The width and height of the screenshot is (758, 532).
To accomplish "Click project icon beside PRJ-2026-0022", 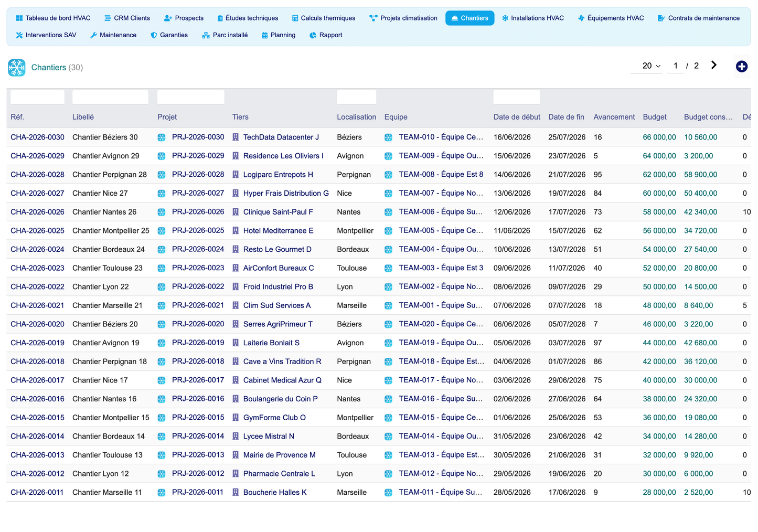I will (162, 287).
